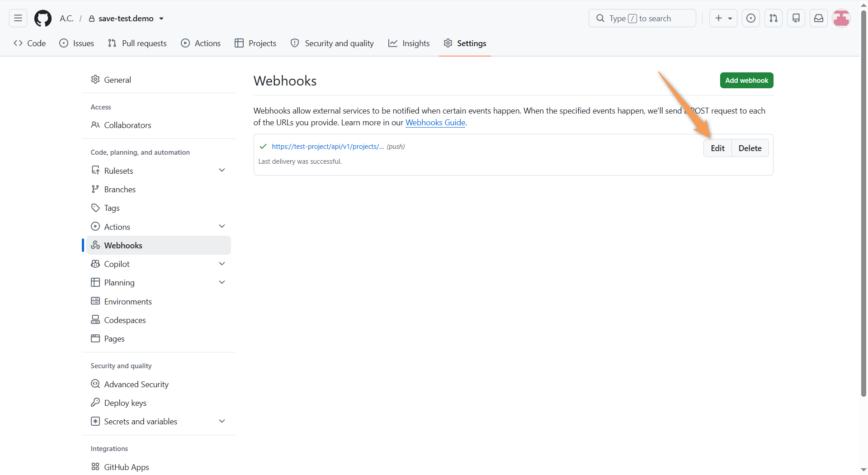Expand the sidebar Actions section chevron
This screenshot has height=475, width=868.
tap(222, 226)
